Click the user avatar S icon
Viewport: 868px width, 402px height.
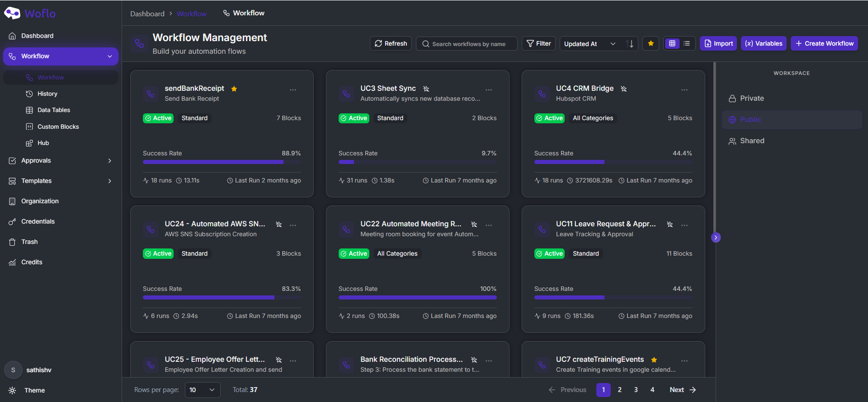point(13,370)
